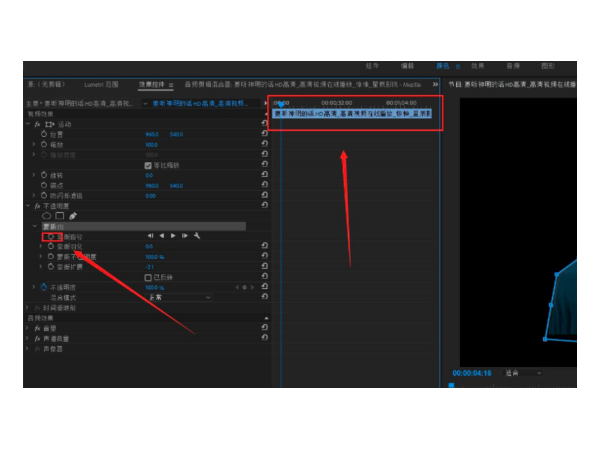Toggle the Uniform Scale checkbox (等比缩放)
This screenshot has width=600, height=450.
tap(149, 164)
